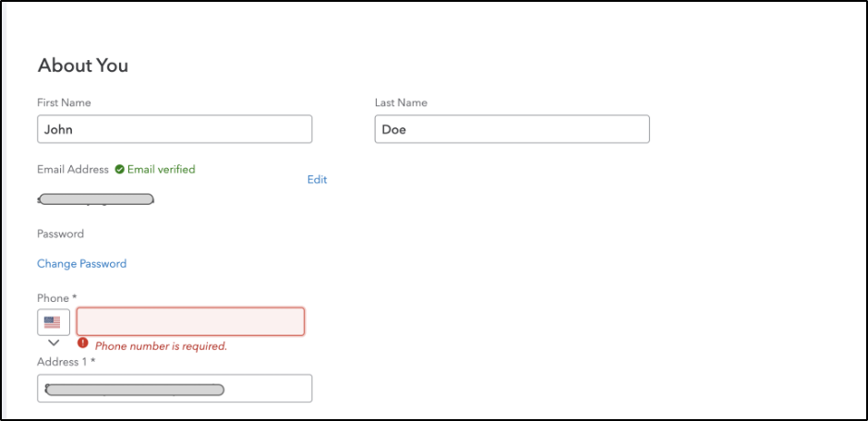
Task: Open the Change Password link
Action: pos(82,264)
